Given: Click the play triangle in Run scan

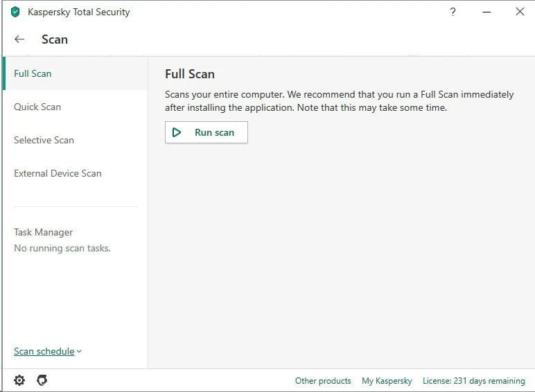Looking at the screenshot, I should point(177,132).
